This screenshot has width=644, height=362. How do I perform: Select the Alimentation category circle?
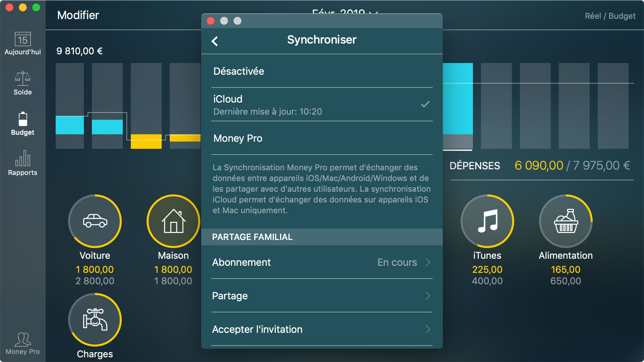click(566, 221)
